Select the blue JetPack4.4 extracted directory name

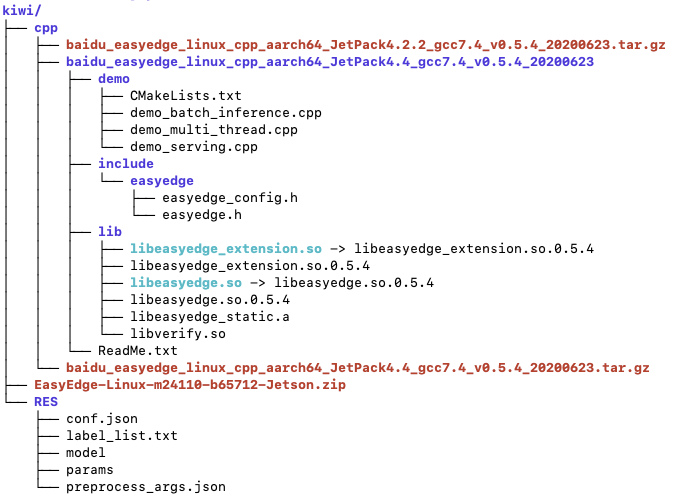tap(330, 62)
